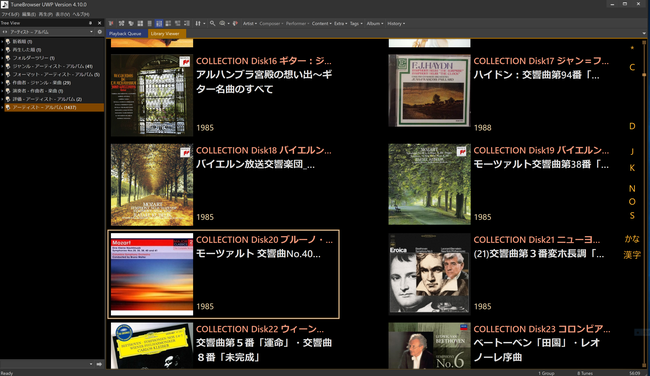Click the sort order toolbar icon

coord(198,23)
